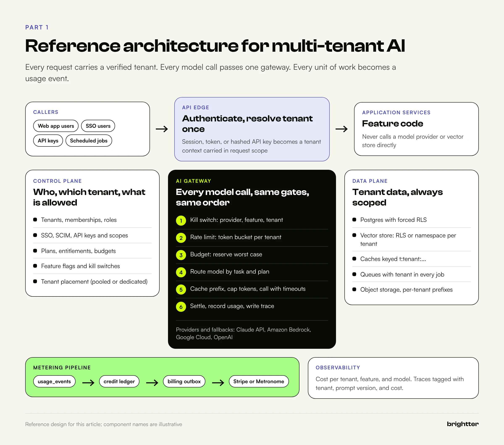
Task: Click the "Reference design for this article" footnote
Action: [104, 424]
